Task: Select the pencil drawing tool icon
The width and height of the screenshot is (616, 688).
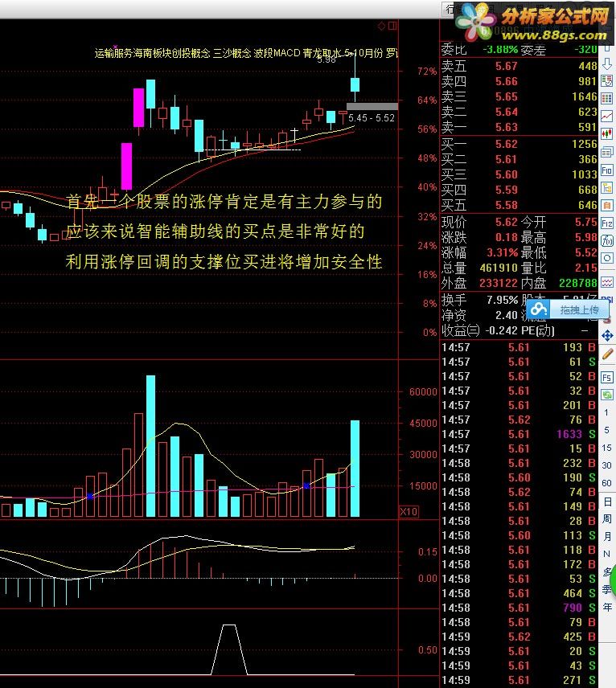Action: 607,354
